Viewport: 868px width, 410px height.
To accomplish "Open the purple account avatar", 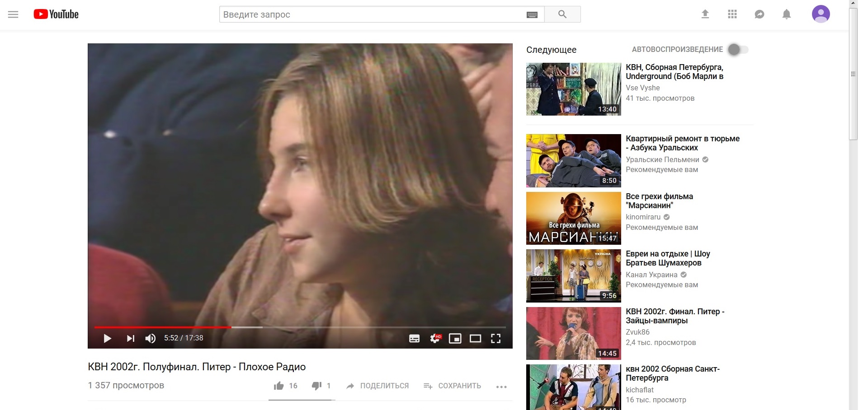I will (821, 14).
